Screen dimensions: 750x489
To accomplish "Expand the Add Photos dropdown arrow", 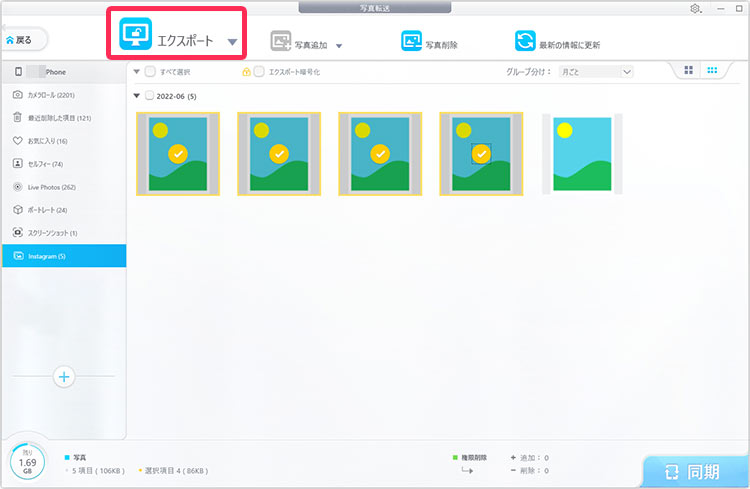I will coord(339,46).
